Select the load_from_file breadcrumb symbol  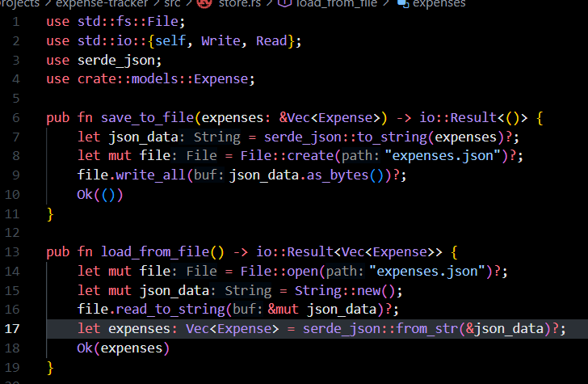tap(337, 3)
